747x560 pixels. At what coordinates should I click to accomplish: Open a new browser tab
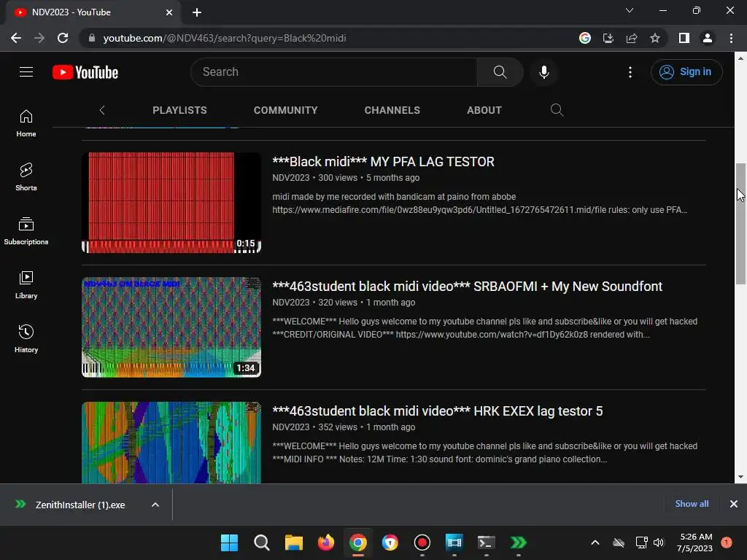(197, 12)
